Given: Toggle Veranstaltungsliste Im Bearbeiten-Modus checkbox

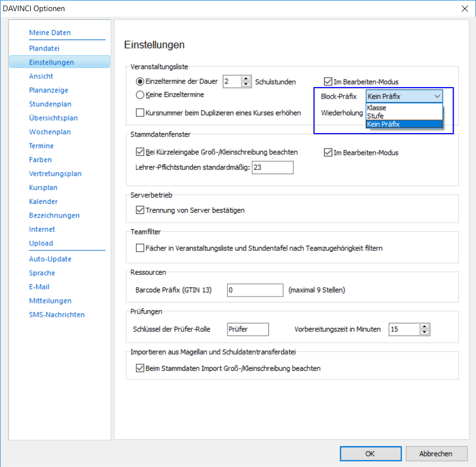Looking at the screenshot, I should (x=328, y=81).
